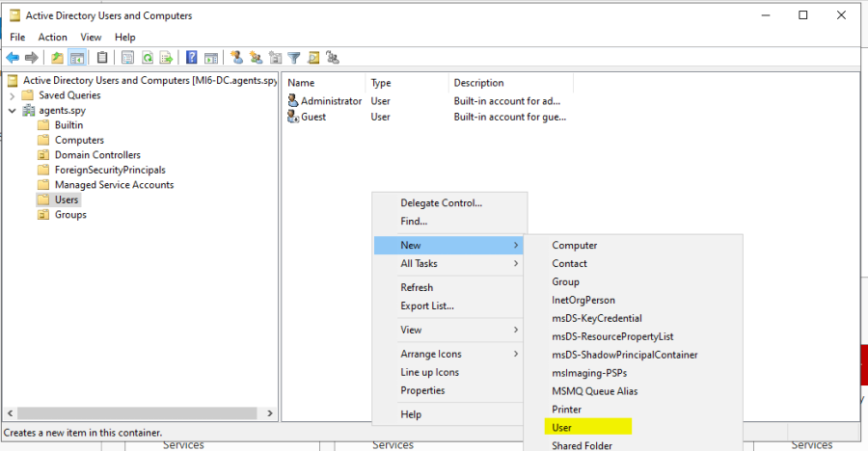Screen dimensions: 868x451
Task: Click the Export List toolbar icon
Action: (166, 58)
